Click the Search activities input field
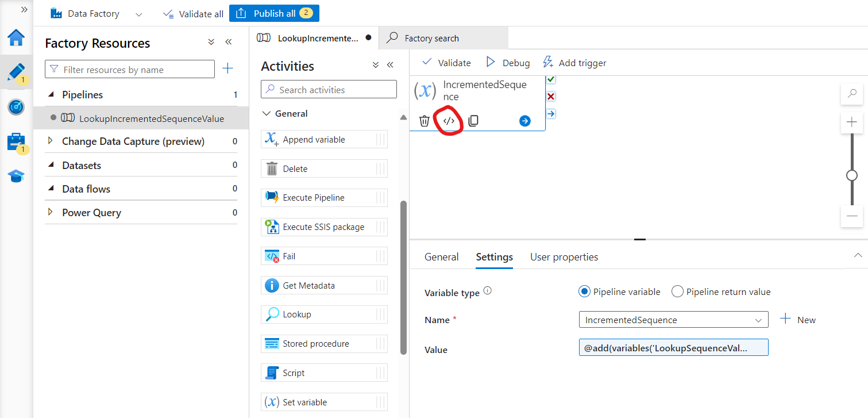The image size is (868, 418). coord(328,89)
